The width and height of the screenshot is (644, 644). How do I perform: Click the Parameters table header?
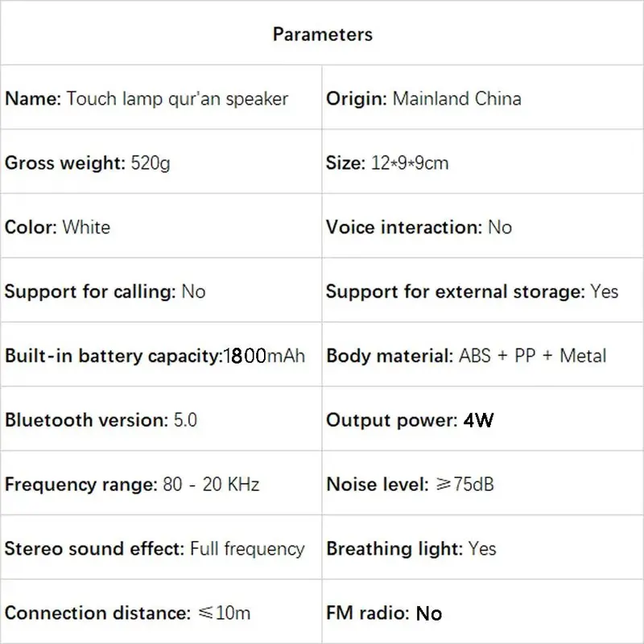click(x=322, y=34)
